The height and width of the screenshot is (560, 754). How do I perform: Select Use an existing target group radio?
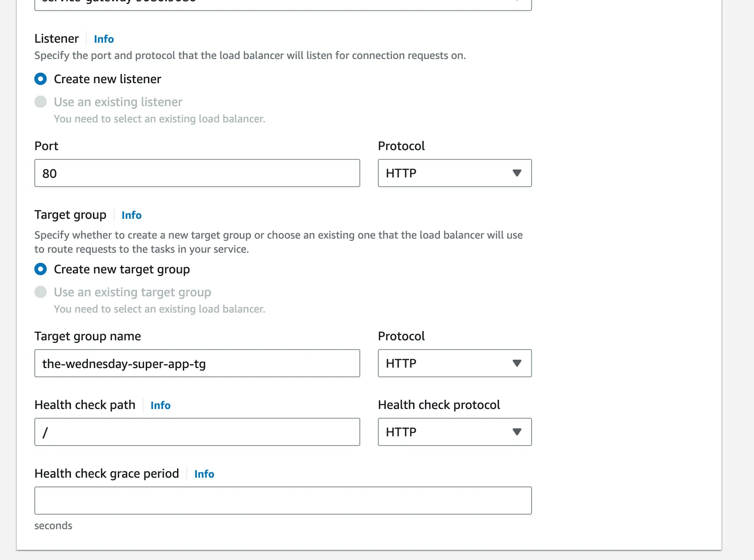[41, 292]
